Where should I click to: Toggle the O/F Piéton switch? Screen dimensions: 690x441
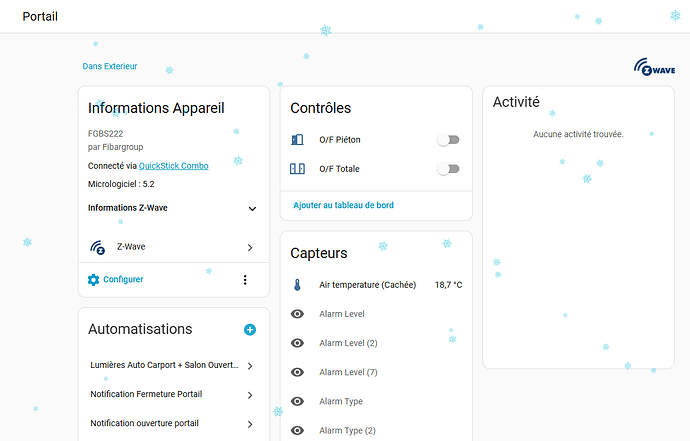click(x=448, y=140)
